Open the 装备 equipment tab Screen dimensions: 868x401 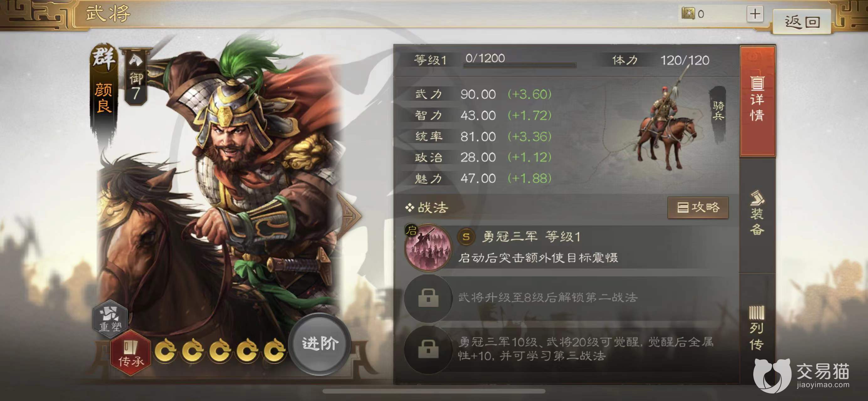pyautogui.click(x=757, y=213)
